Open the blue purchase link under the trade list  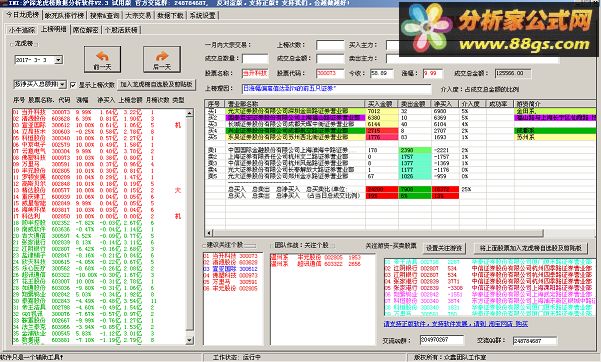455,324
